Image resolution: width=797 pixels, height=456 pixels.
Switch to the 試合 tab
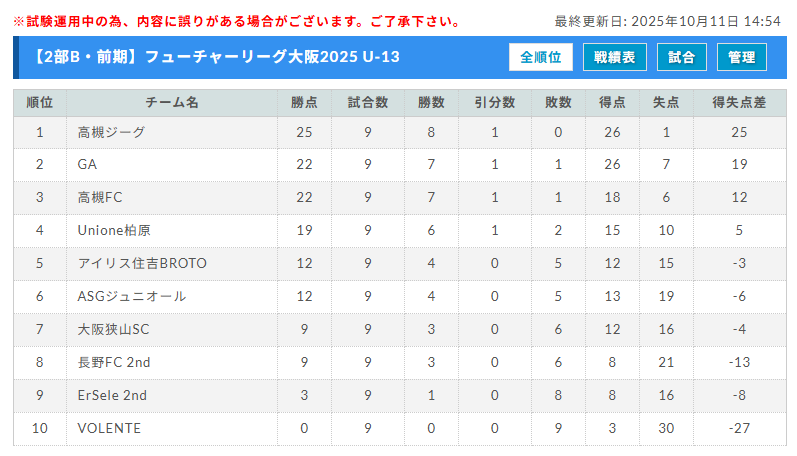point(682,58)
